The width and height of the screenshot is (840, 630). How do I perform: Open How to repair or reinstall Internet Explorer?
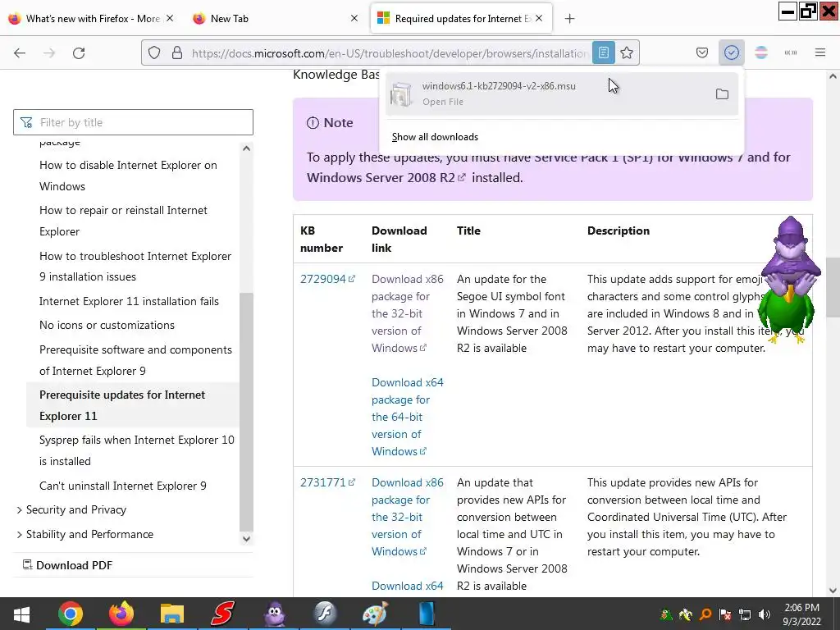(123, 221)
